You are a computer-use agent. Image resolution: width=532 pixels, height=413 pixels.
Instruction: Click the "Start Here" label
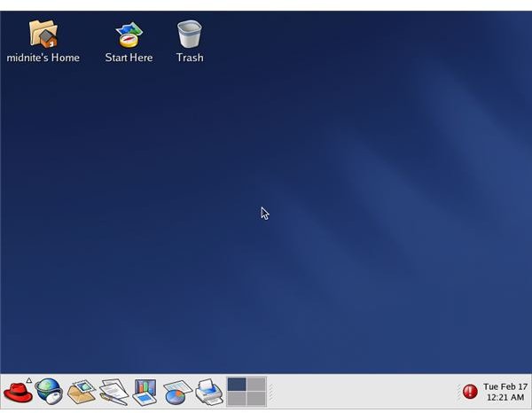tap(129, 58)
